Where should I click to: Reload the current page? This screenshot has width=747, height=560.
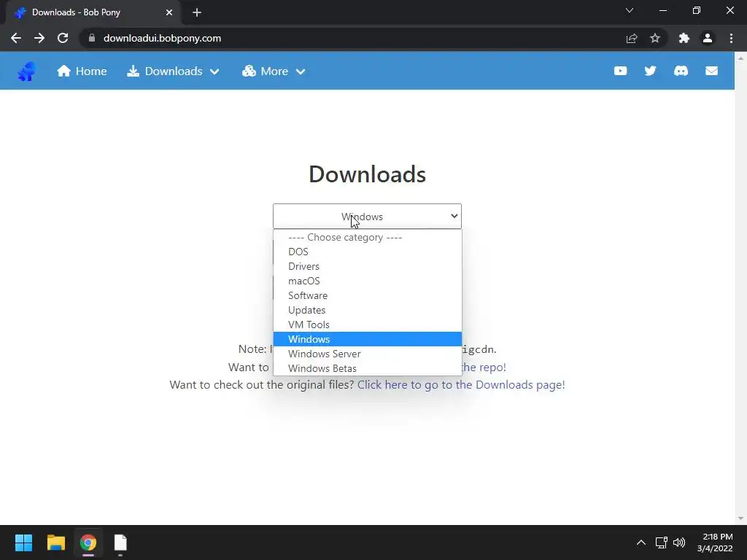tap(63, 38)
